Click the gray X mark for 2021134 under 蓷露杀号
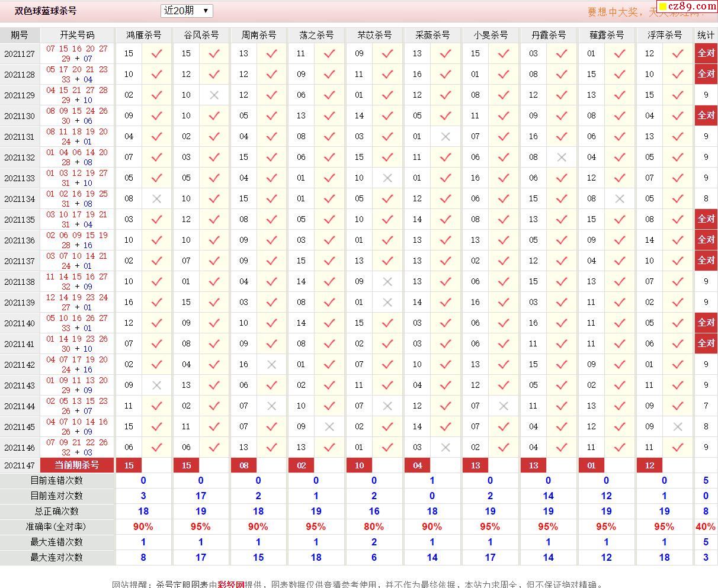Viewport: 718px width, 588px height. click(620, 198)
